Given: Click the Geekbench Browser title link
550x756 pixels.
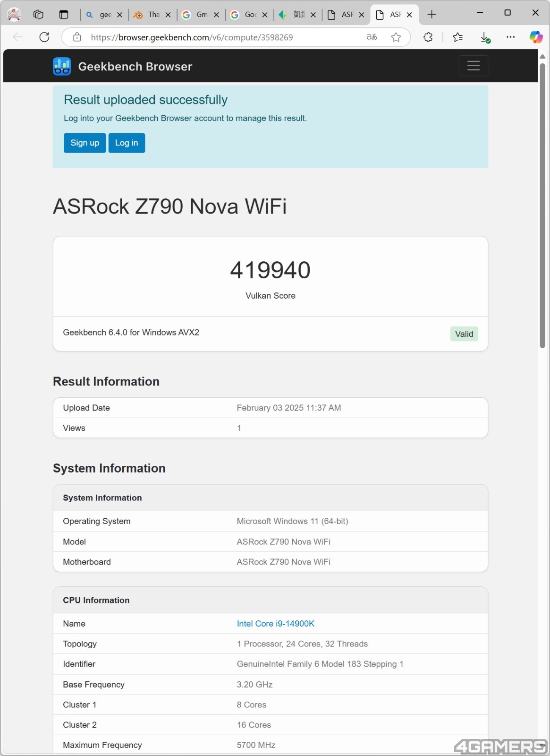Looking at the screenshot, I should 135,67.
